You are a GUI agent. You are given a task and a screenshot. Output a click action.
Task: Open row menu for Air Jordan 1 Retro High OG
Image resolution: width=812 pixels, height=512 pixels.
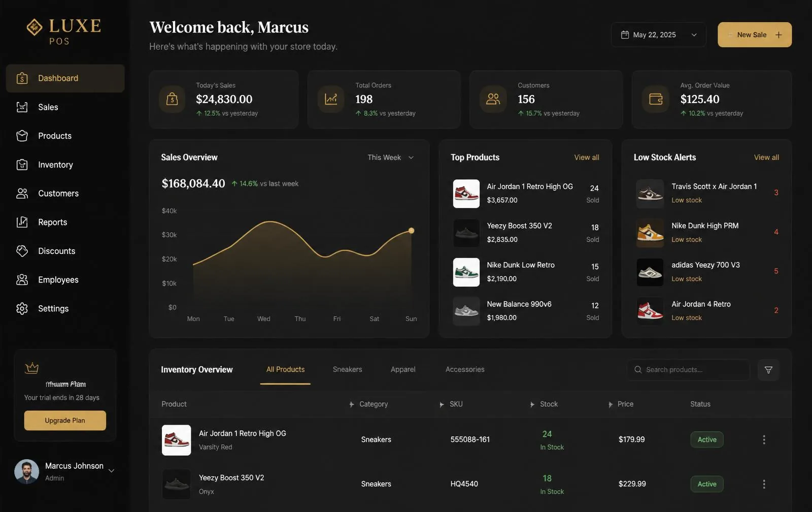coord(764,440)
